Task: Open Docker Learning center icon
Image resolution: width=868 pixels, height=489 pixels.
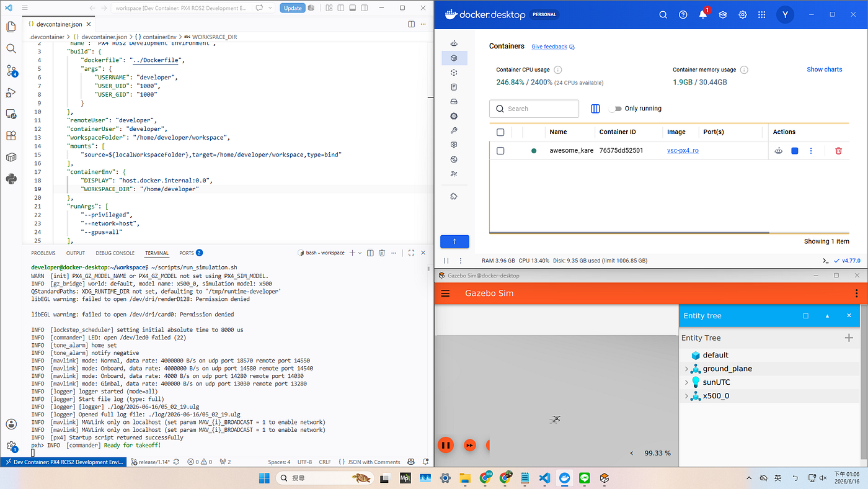Action: coord(722,15)
